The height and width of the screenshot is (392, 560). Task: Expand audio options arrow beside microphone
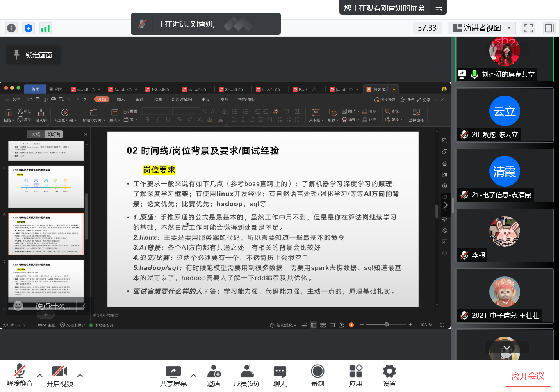40,375
